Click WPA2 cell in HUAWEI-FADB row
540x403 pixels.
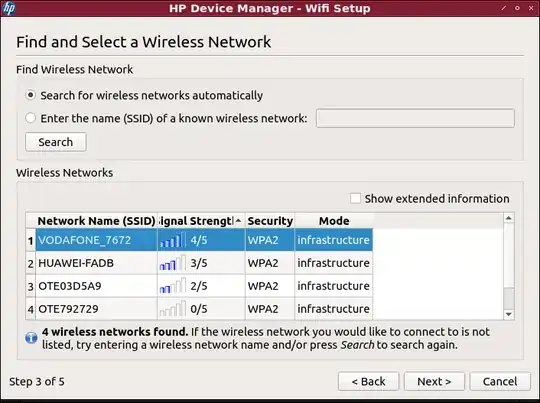[270, 263]
